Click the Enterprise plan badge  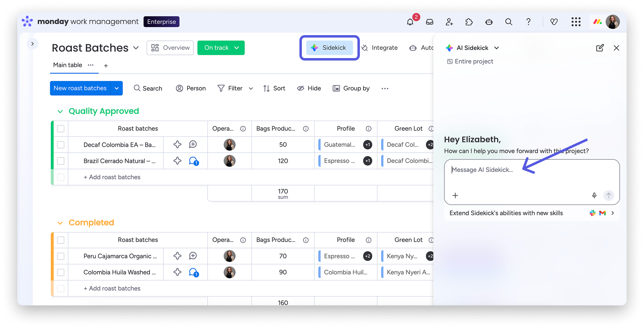[x=162, y=22]
